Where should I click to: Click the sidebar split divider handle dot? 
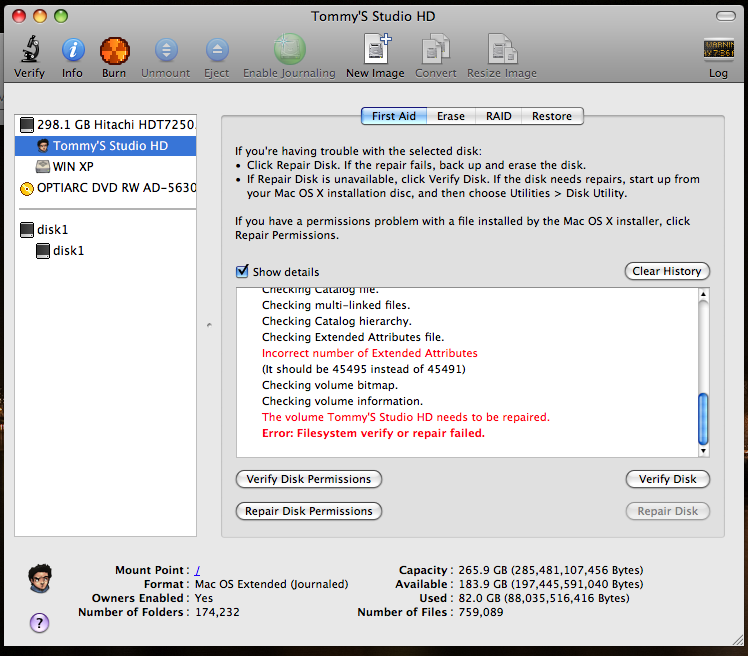click(x=209, y=325)
